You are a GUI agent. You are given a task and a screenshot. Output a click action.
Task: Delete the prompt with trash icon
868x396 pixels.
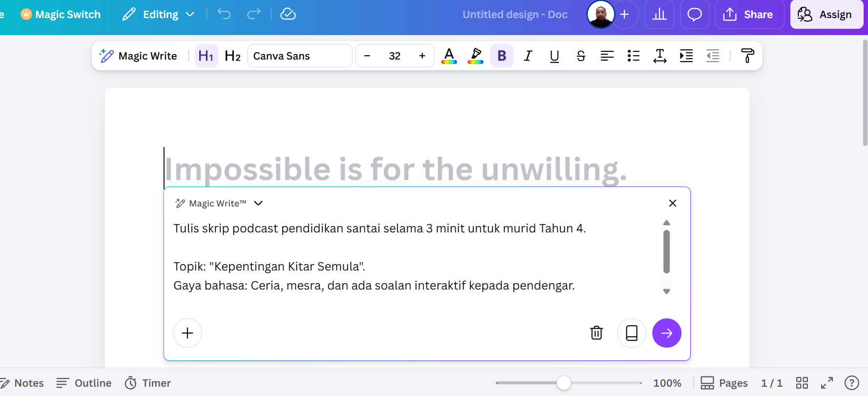596,333
